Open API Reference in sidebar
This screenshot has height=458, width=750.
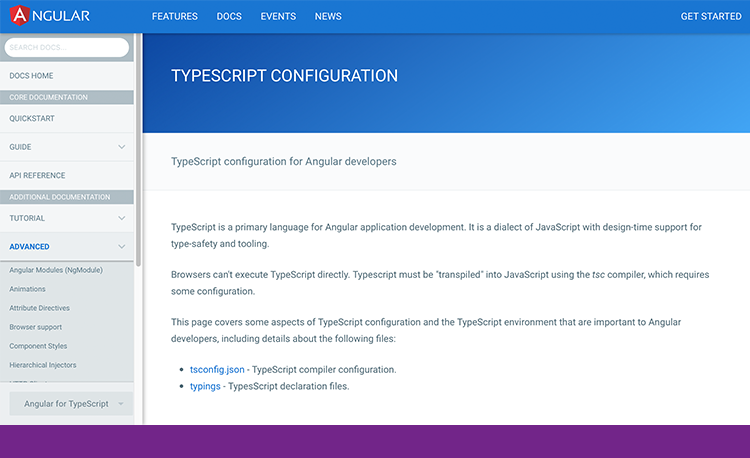pyautogui.click(x=67, y=175)
